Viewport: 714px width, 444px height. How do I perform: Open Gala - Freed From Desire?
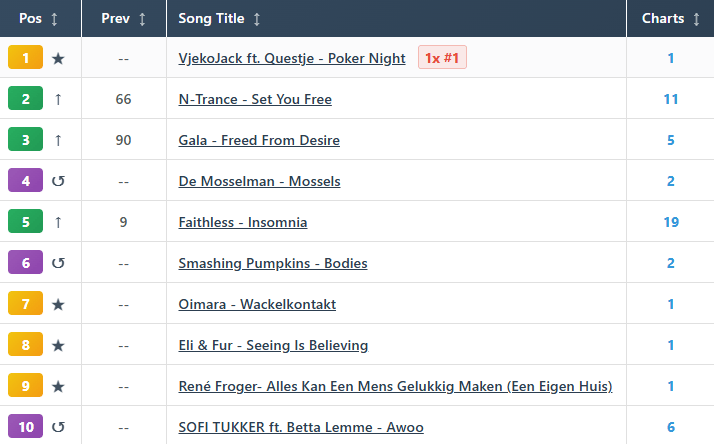click(259, 140)
